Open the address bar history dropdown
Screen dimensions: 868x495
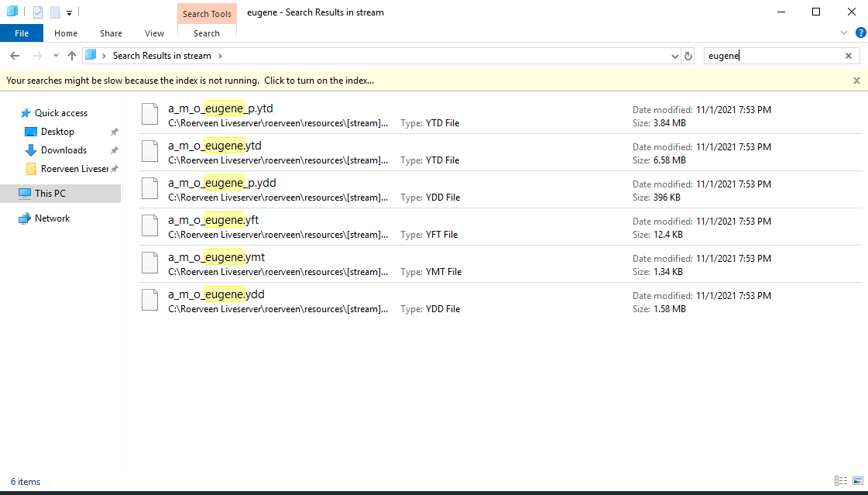pyautogui.click(x=674, y=56)
